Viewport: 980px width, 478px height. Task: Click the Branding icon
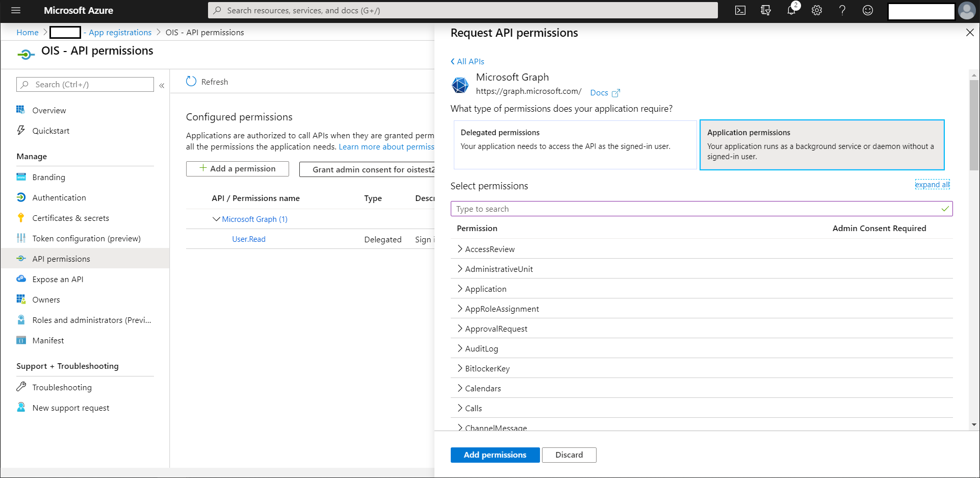click(x=21, y=177)
